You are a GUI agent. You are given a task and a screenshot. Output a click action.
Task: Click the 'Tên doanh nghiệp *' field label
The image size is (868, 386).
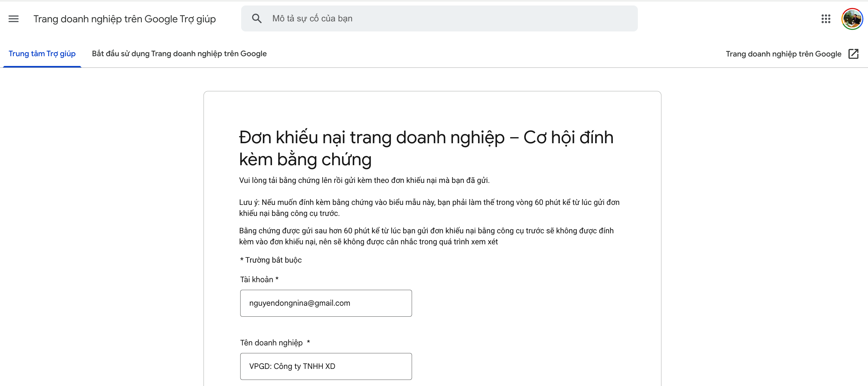[275, 343]
